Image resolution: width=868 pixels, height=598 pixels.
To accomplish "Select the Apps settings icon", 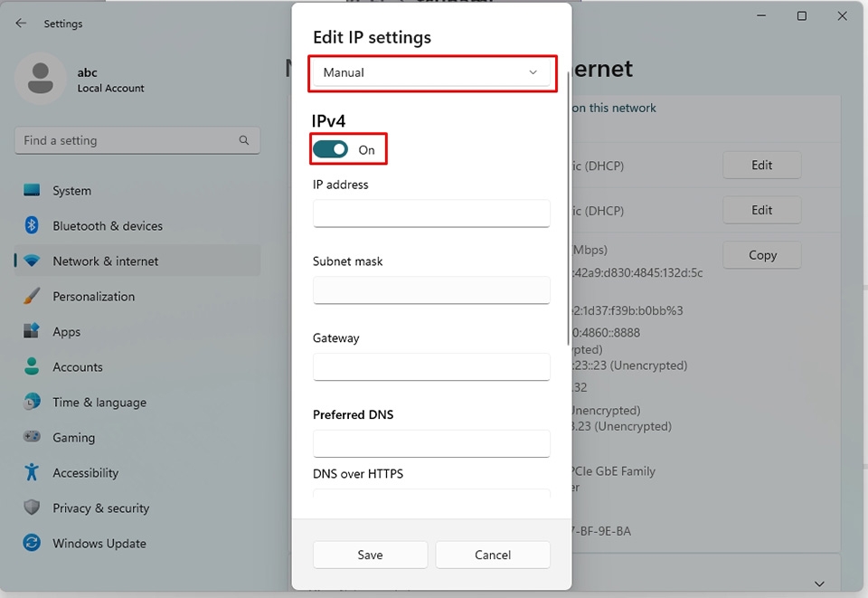I will 30,332.
